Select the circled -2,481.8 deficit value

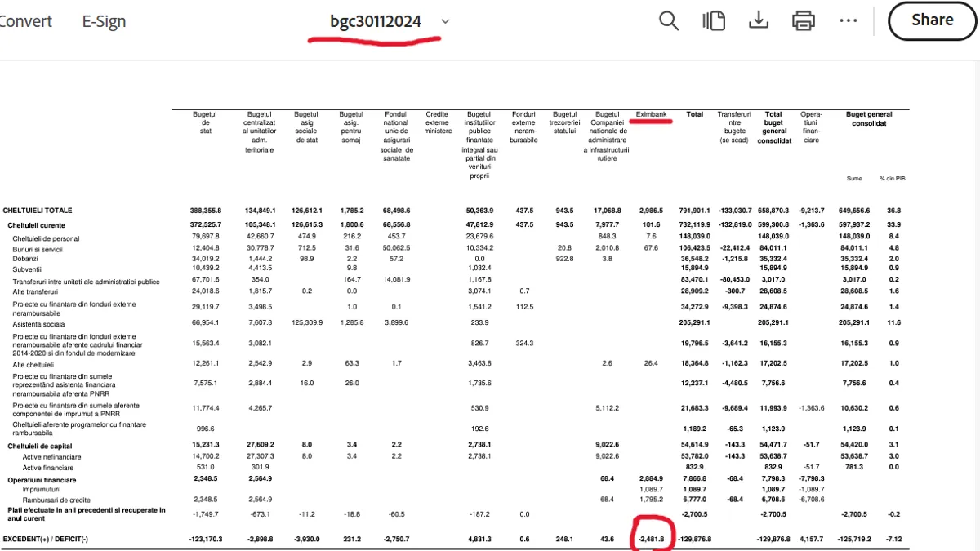(x=653, y=540)
